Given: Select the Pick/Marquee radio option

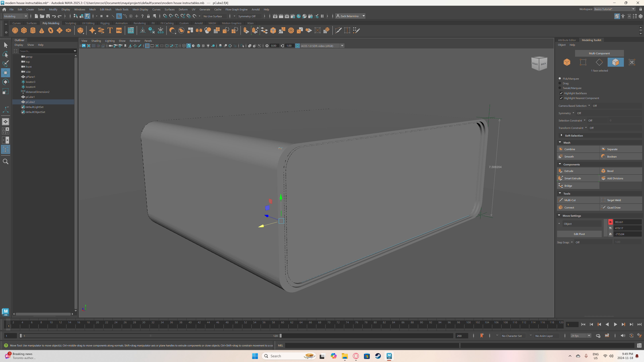Looking at the screenshot, I should (560, 78).
